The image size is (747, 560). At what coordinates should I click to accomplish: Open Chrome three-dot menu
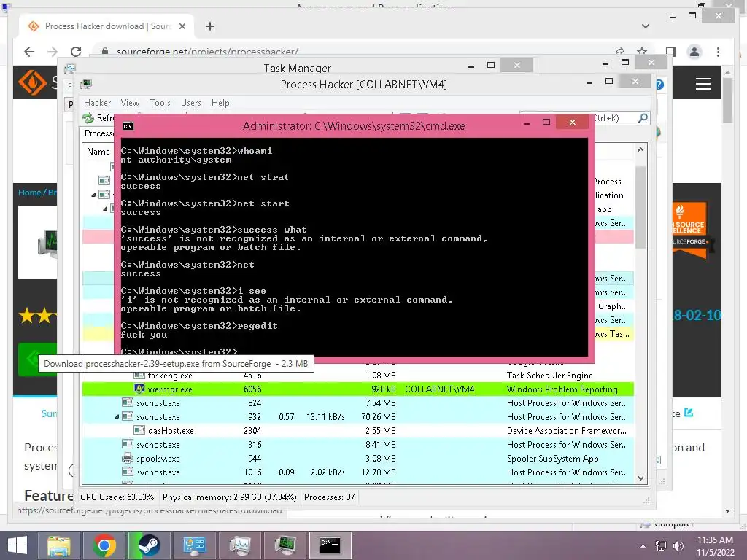(718, 52)
